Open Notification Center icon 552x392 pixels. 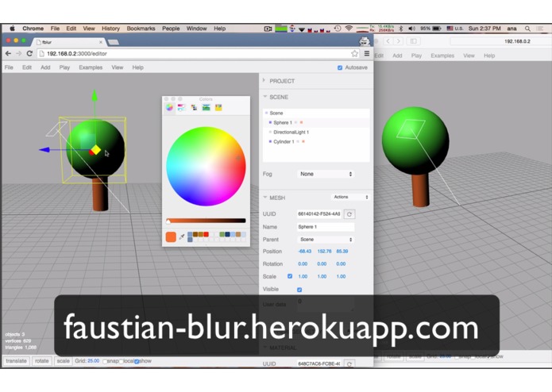[540, 29]
